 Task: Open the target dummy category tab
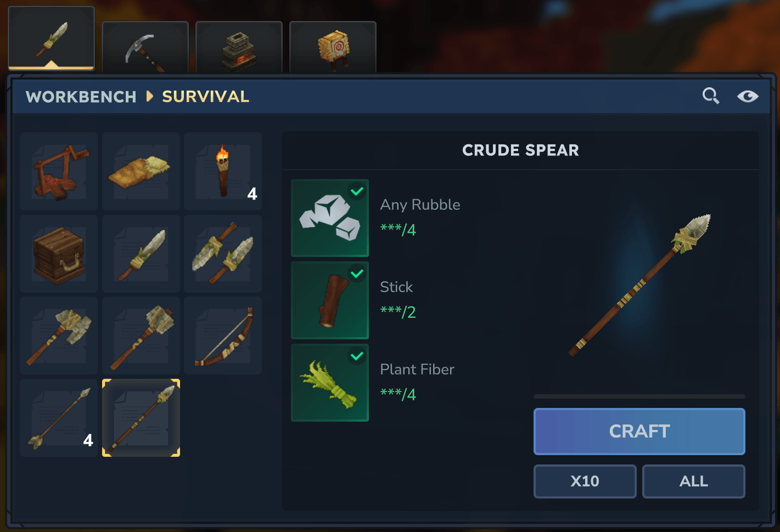click(x=333, y=47)
